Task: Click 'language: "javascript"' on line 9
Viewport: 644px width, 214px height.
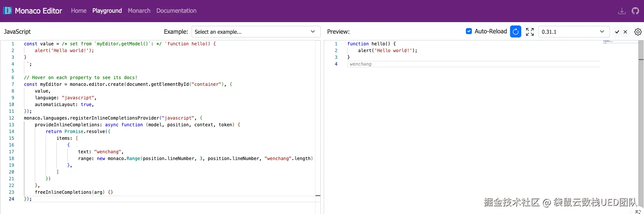Action: [x=65, y=98]
